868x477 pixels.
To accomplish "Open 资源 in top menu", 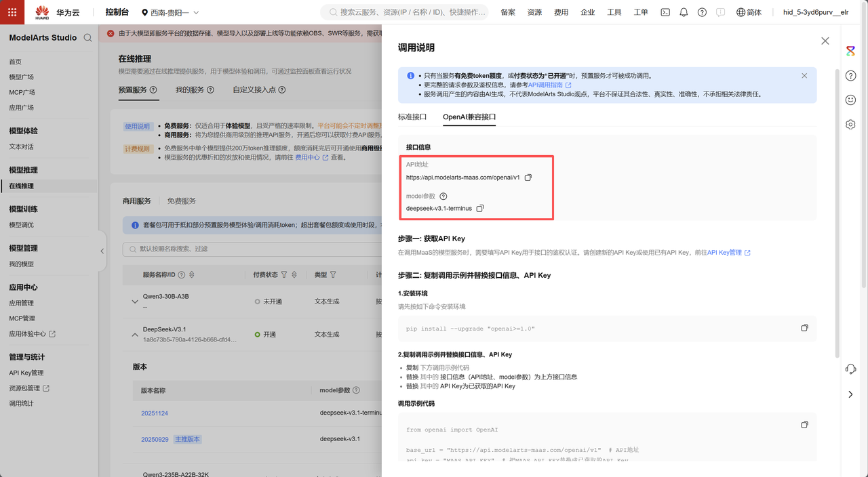I will click(x=534, y=12).
